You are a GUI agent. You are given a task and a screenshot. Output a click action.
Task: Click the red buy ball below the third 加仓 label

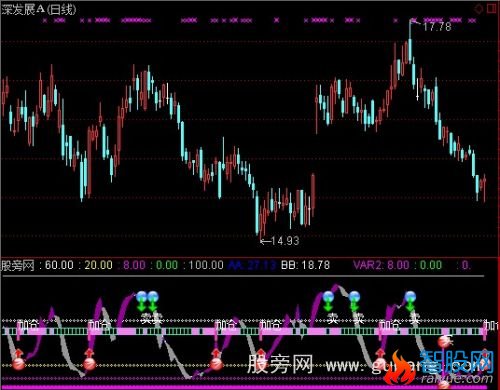point(216,364)
